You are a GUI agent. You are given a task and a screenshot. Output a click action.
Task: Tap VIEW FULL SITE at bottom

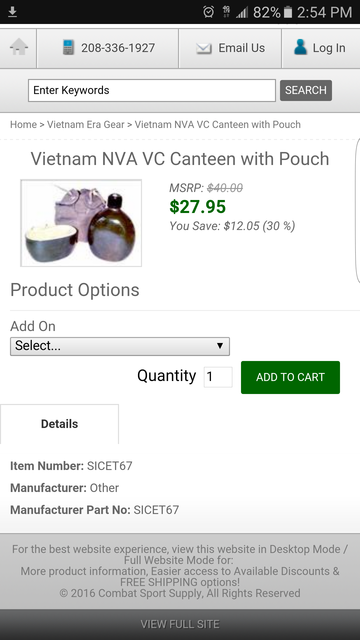(x=180, y=624)
